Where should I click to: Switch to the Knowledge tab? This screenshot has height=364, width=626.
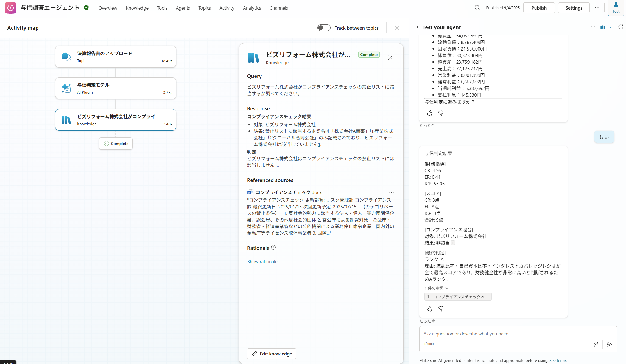click(137, 8)
